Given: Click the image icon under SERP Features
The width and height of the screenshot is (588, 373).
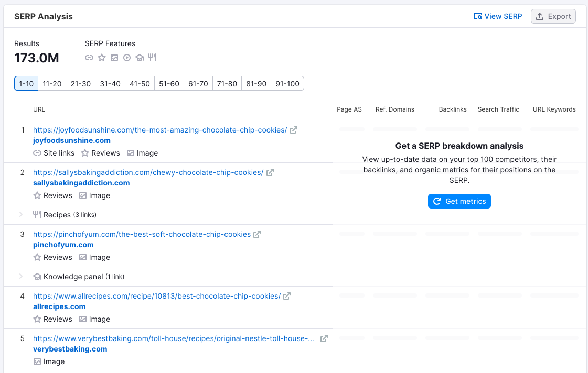Looking at the screenshot, I should [x=114, y=58].
